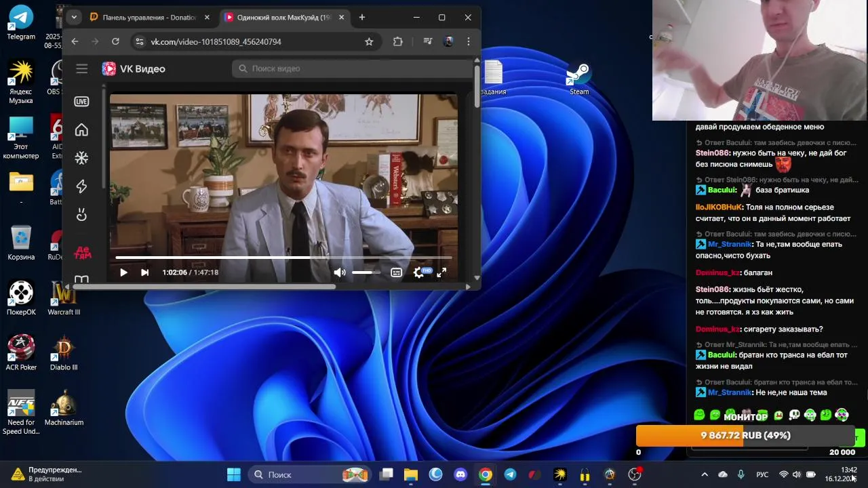This screenshot has height=488, width=868.
Task: Open the Chrome taskbar icon
Action: (486, 474)
